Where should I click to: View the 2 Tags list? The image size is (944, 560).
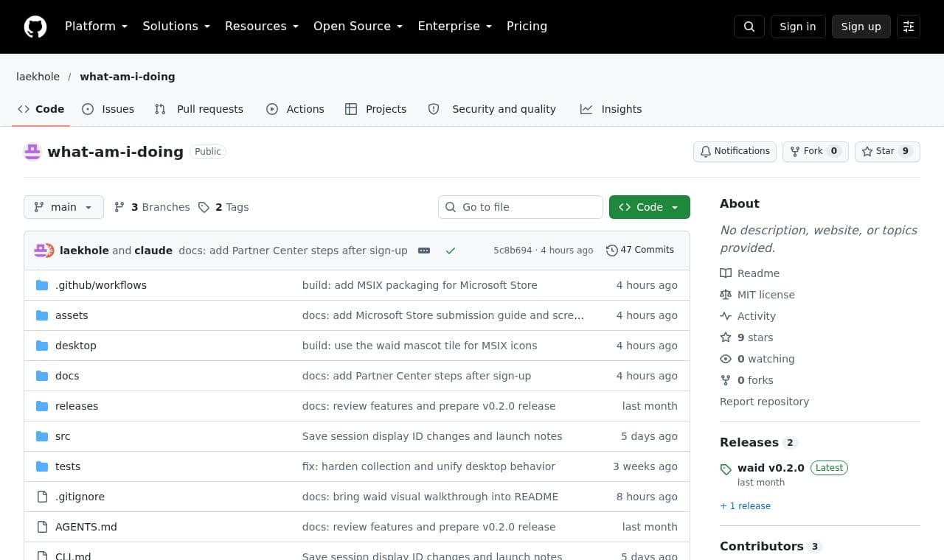click(x=223, y=207)
